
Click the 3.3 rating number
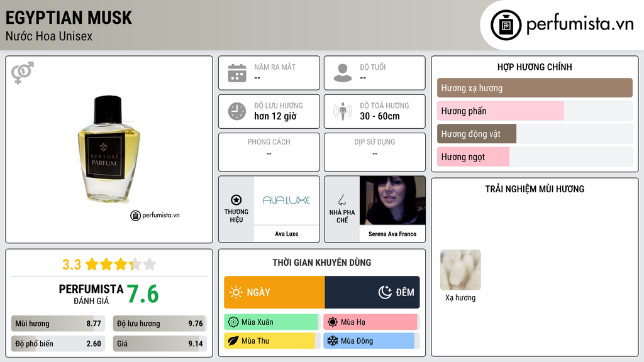[72, 265]
